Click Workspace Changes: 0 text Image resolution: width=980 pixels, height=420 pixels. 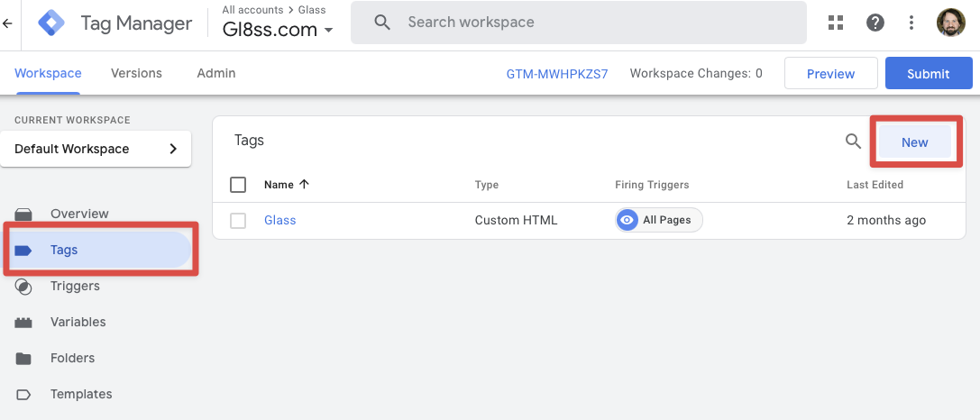click(696, 73)
